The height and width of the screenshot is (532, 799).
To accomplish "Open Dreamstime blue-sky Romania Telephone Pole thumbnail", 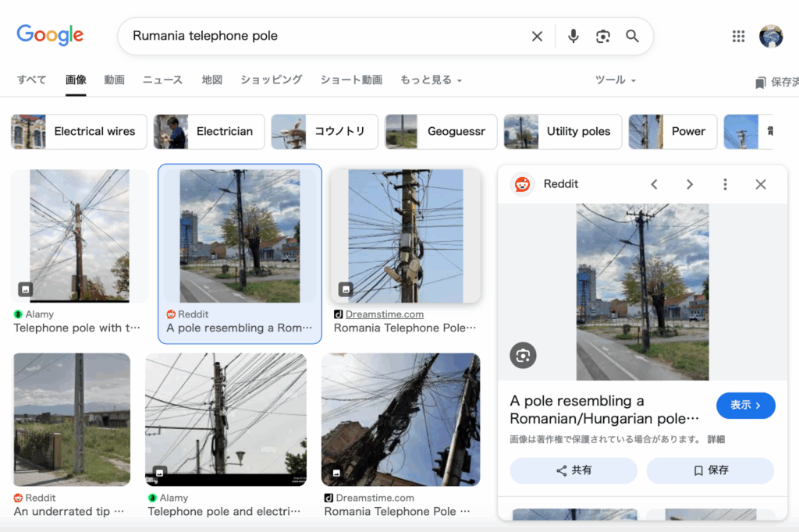I will tap(406, 236).
